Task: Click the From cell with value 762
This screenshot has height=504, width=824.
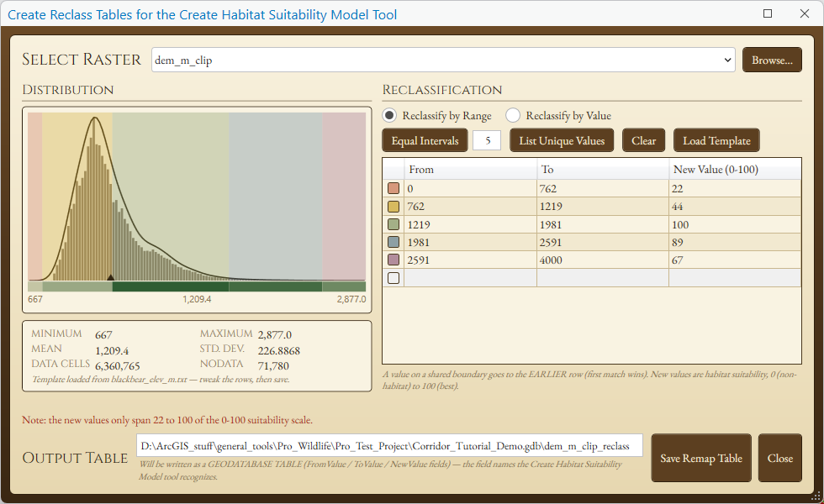Action: coord(470,207)
